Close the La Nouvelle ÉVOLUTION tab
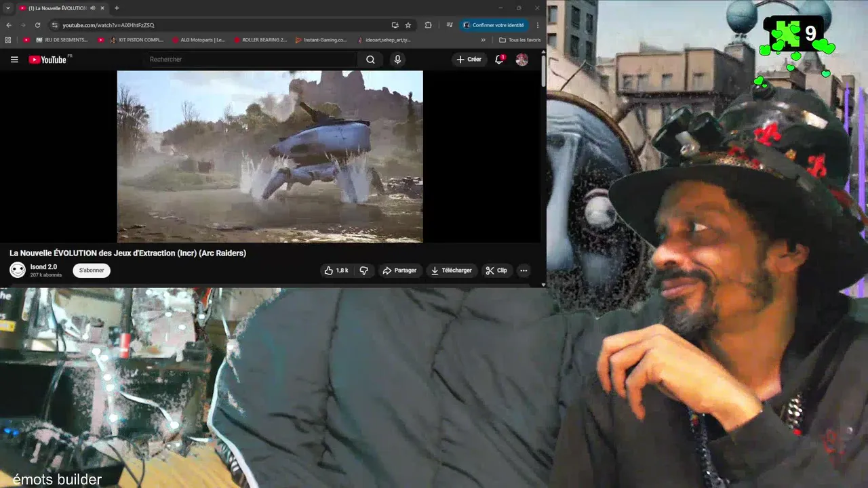Screen dimensions: 868x488 pyautogui.click(x=103, y=8)
